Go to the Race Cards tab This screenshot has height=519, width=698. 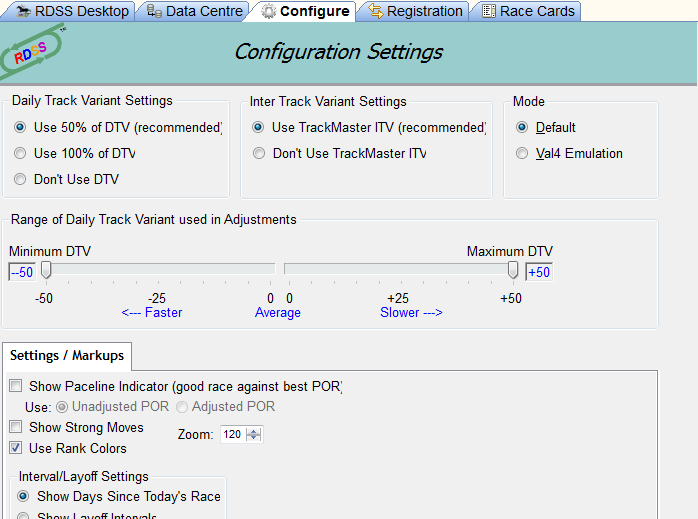click(x=525, y=11)
